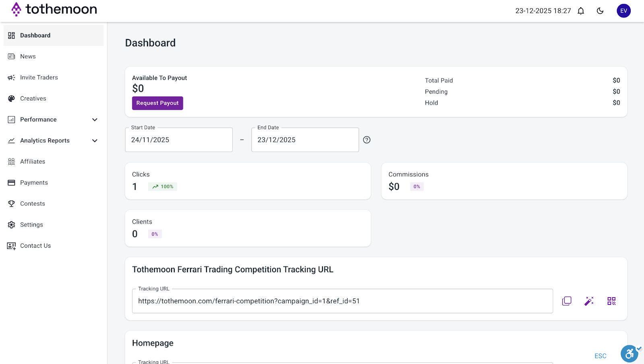Screen dimensions: 644x364
Task: Click the Performance chart icon
Action: (x=11, y=119)
